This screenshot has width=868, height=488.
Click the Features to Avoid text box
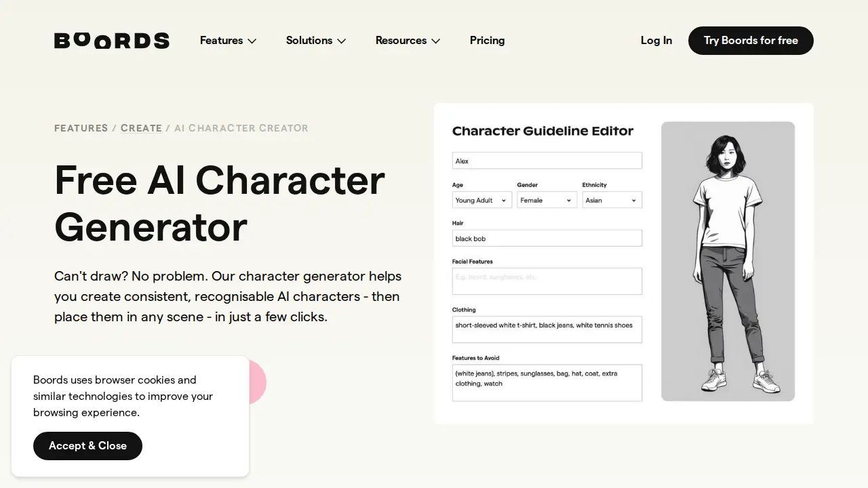pyautogui.click(x=547, y=383)
